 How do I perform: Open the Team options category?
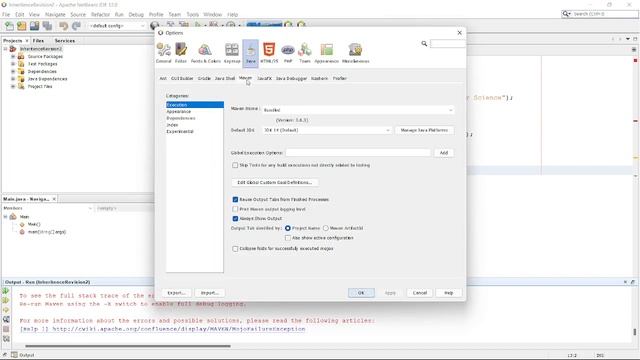(305, 53)
